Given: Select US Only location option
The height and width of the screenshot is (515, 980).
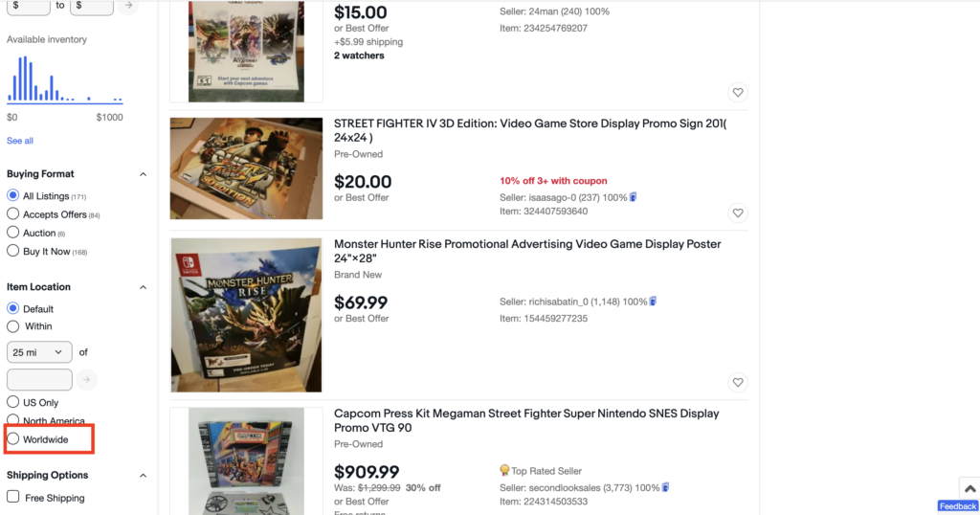Looking at the screenshot, I should 13,403.
